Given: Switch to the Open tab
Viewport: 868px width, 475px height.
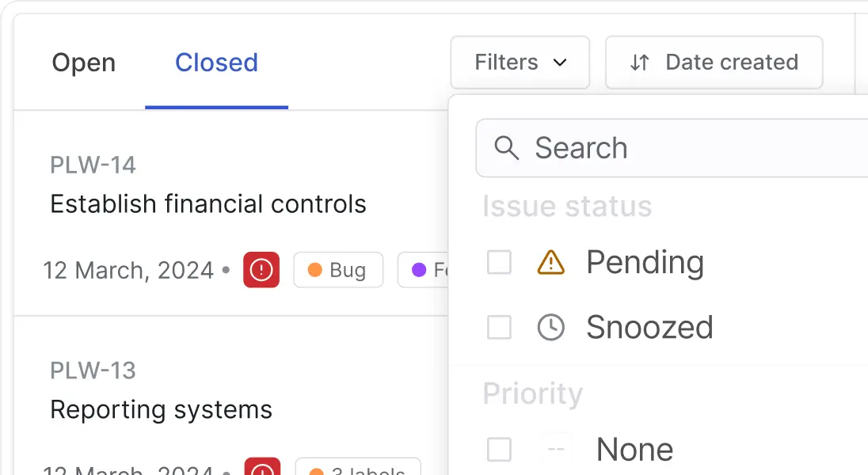Looking at the screenshot, I should click(x=84, y=63).
